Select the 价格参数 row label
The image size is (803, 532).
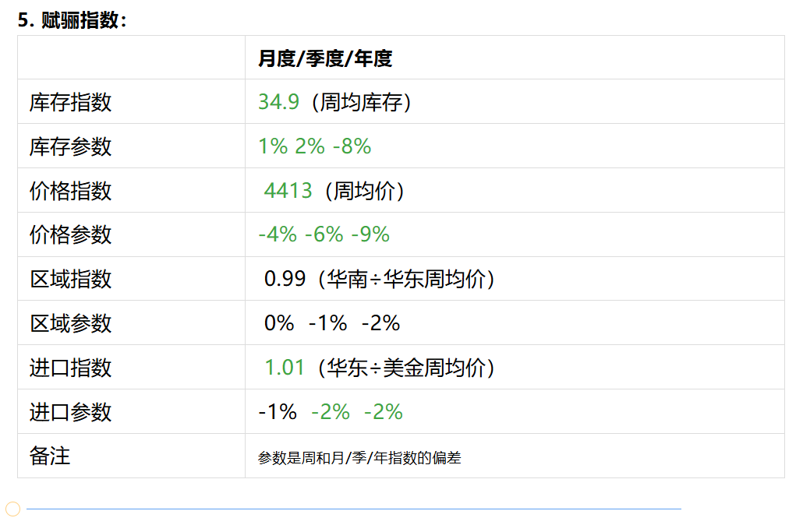(x=71, y=234)
